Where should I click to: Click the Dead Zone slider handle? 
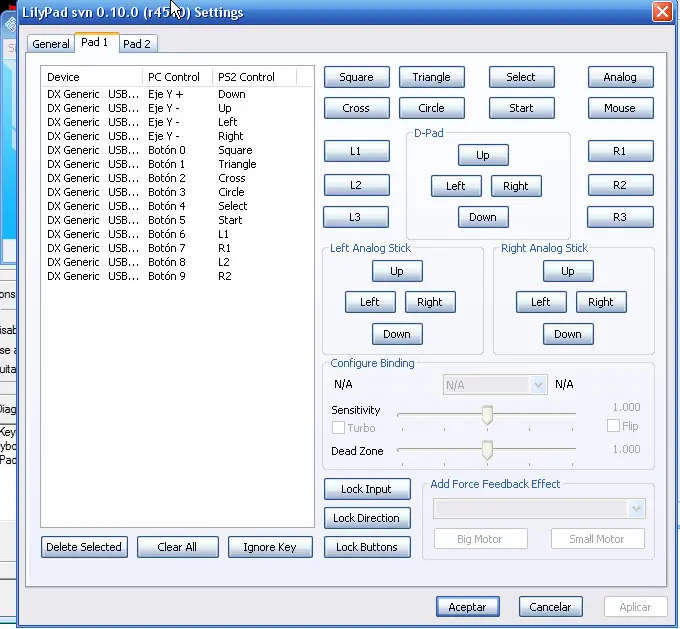click(487, 450)
